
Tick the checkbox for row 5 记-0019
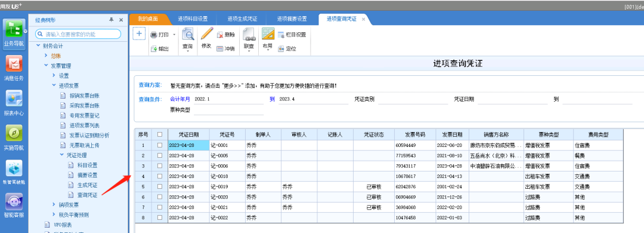(x=159, y=187)
